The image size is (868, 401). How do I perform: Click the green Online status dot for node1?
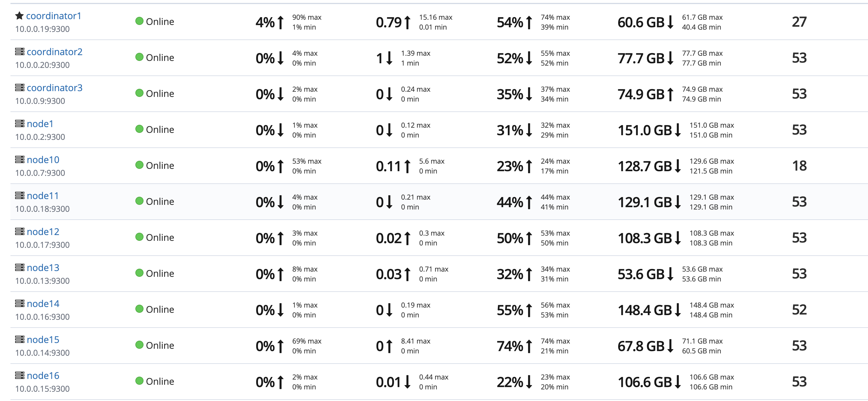coord(139,129)
